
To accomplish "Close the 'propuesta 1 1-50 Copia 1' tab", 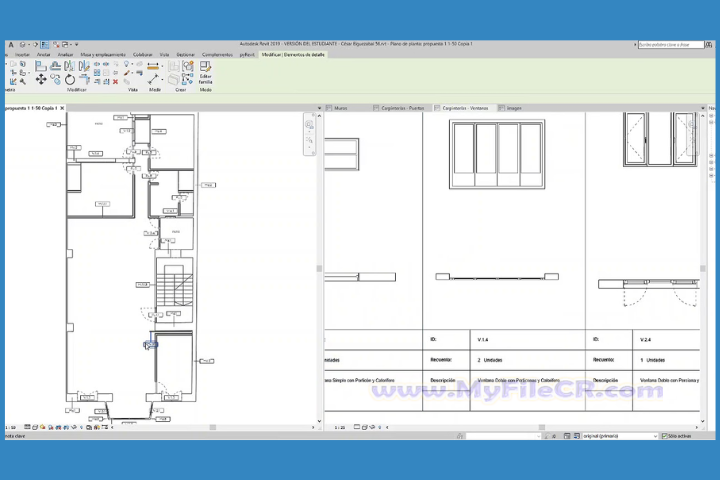I will point(62,108).
